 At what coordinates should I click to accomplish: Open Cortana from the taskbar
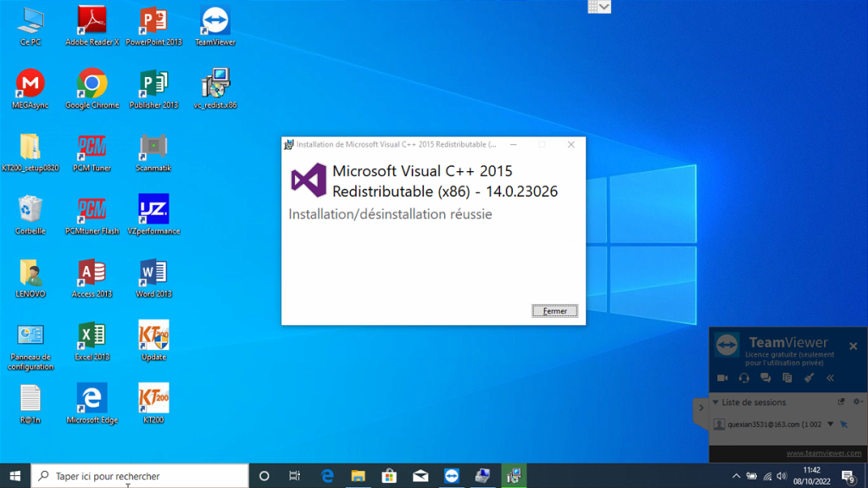point(264,476)
